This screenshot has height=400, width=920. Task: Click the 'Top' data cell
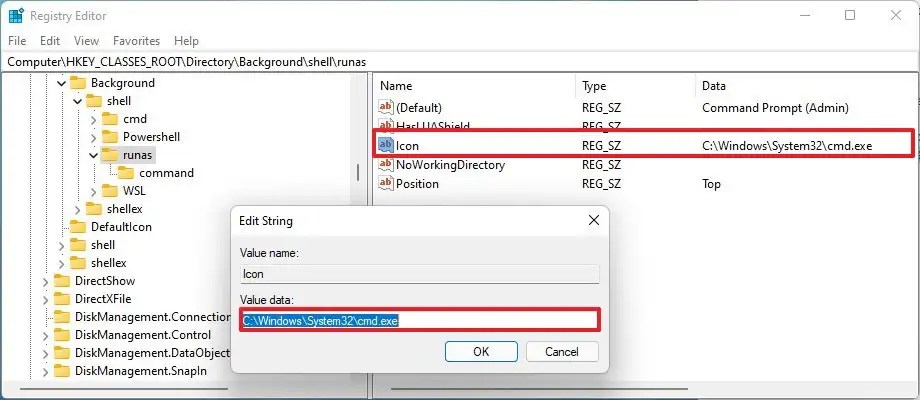coord(711,184)
